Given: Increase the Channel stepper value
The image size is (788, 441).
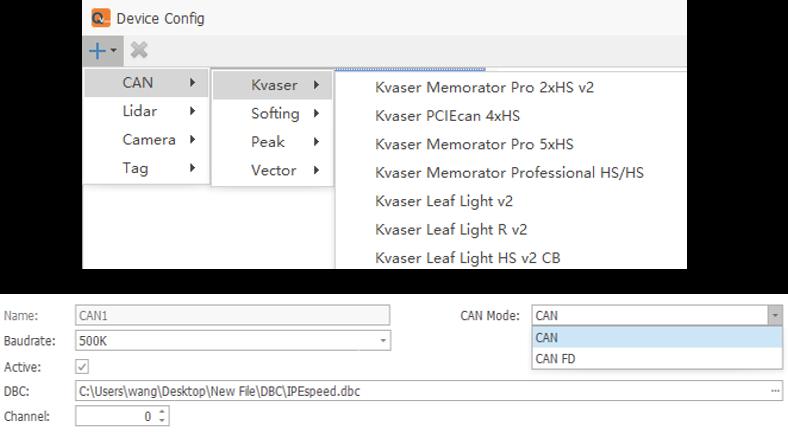Looking at the screenshot, I should click(x=164, y=411).
